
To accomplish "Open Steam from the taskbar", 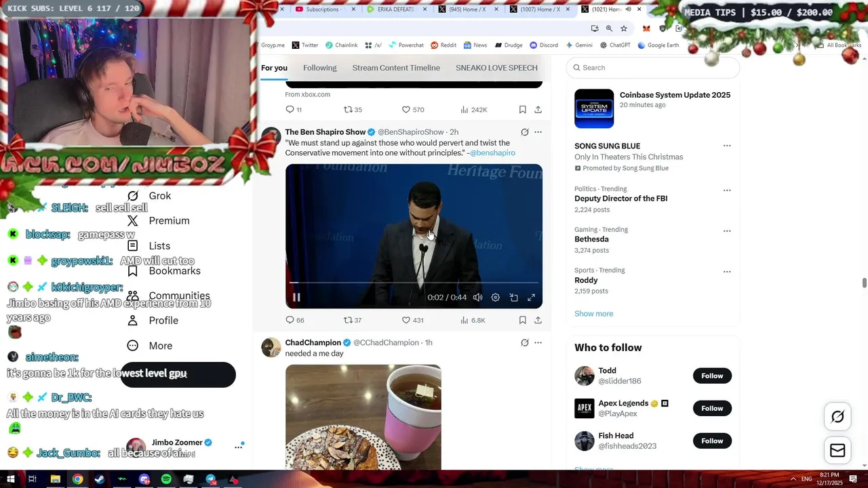I will (100, 479).
